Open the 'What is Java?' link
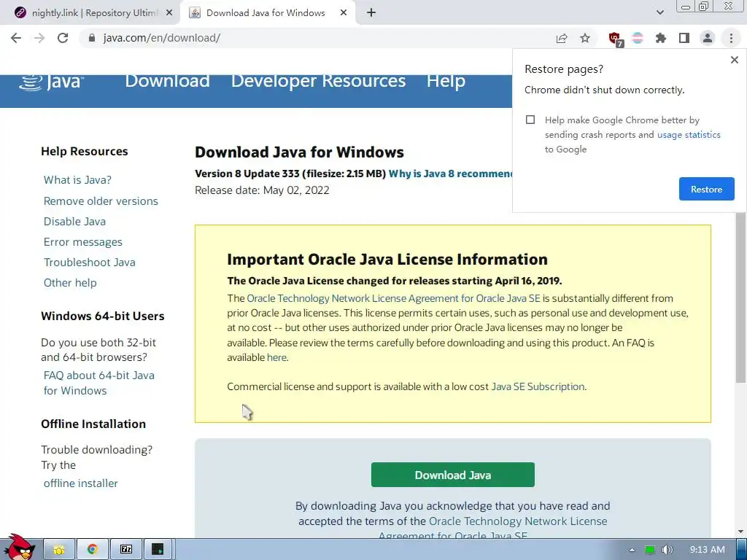 tap(77, 180)
